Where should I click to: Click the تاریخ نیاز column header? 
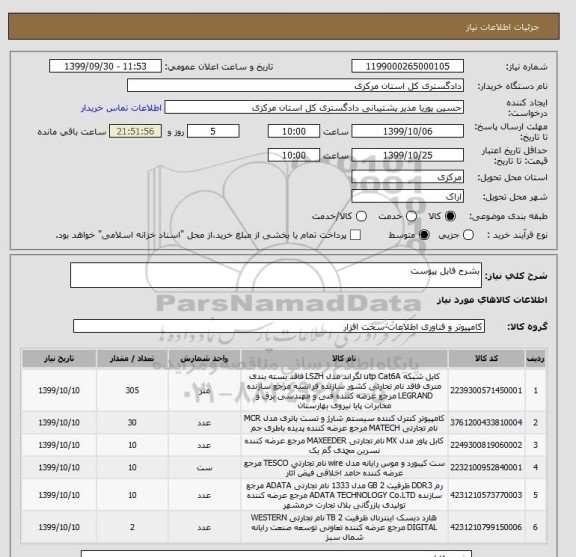(x=59, y=358)
